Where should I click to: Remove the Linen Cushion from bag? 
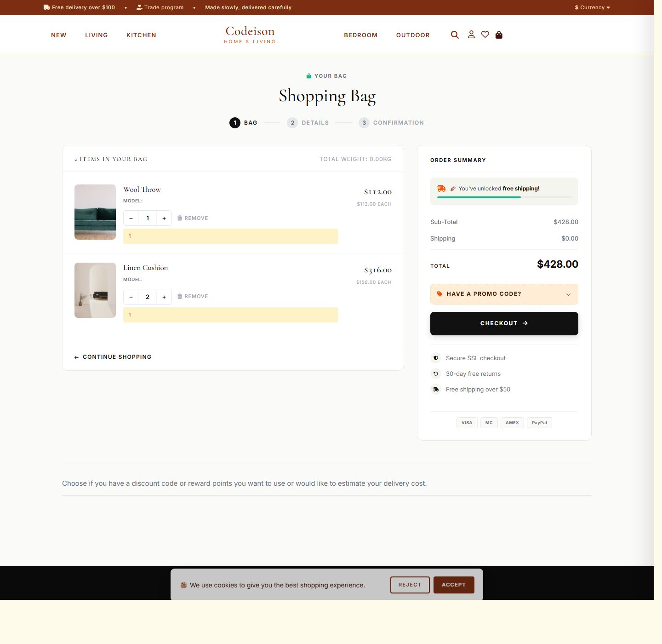pos(193,296)
